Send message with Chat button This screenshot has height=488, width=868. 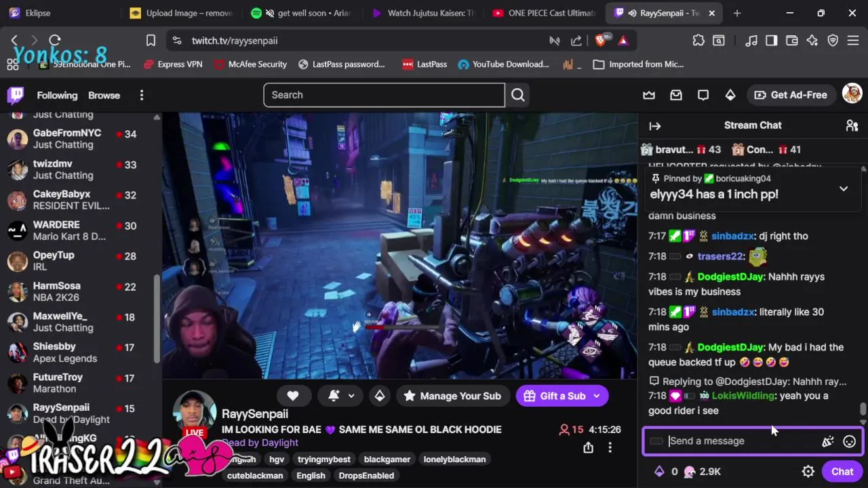point(842,472)
